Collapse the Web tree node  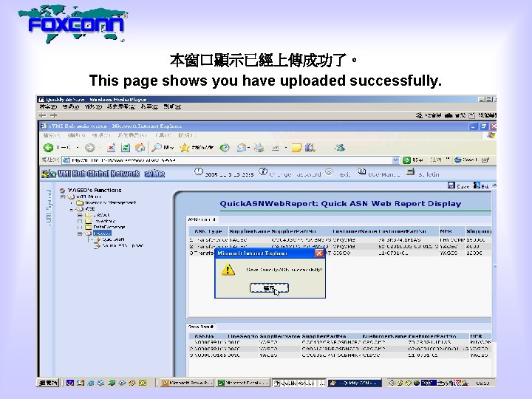pyautogui.click(x=72, y=209)
